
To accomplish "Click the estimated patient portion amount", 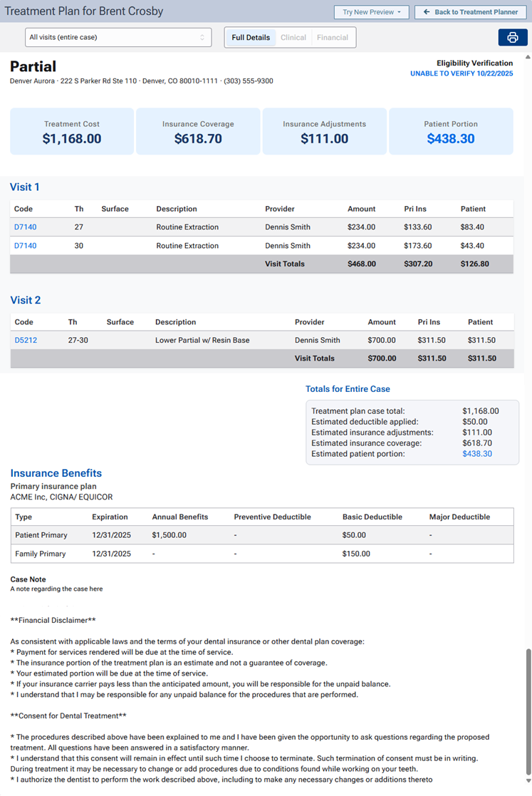I will click(476, 454).
